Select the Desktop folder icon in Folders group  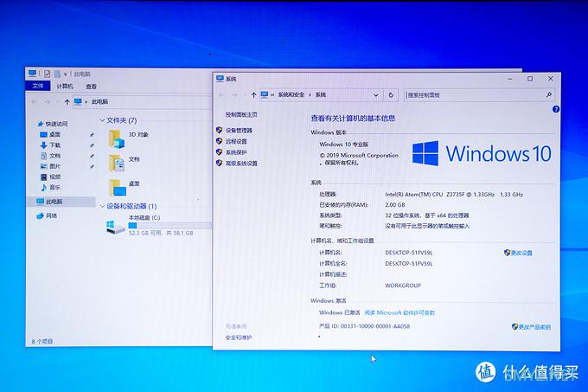click(x=118, y=188)
